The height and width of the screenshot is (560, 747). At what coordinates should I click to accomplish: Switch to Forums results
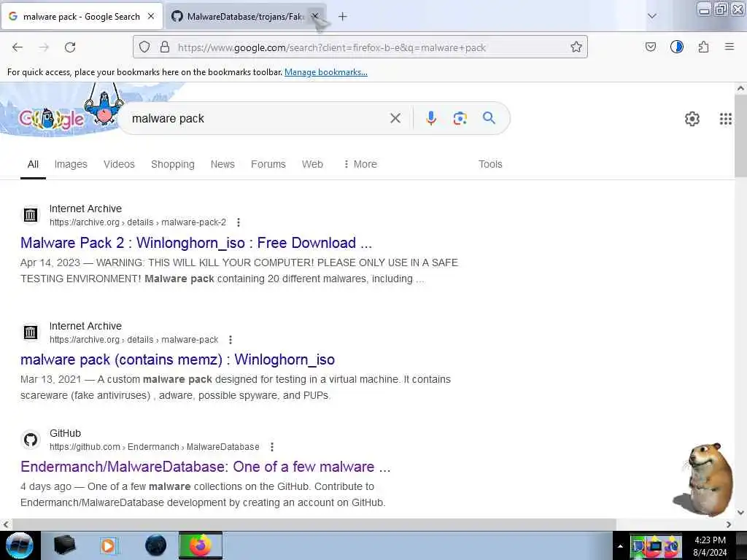268,164
